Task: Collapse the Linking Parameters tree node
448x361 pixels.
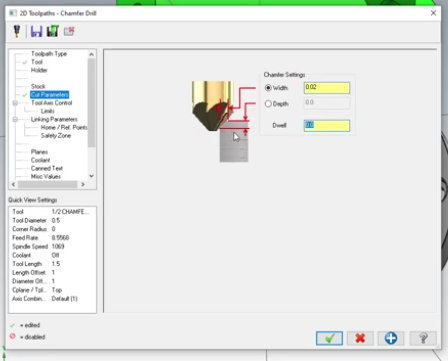Action: pos(15,119)
